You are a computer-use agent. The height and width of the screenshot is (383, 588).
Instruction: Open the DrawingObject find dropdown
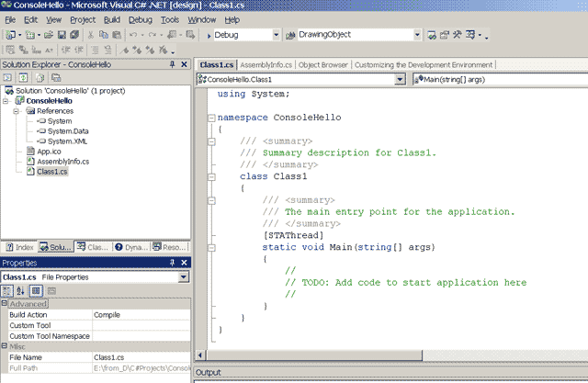pos(417,35)
